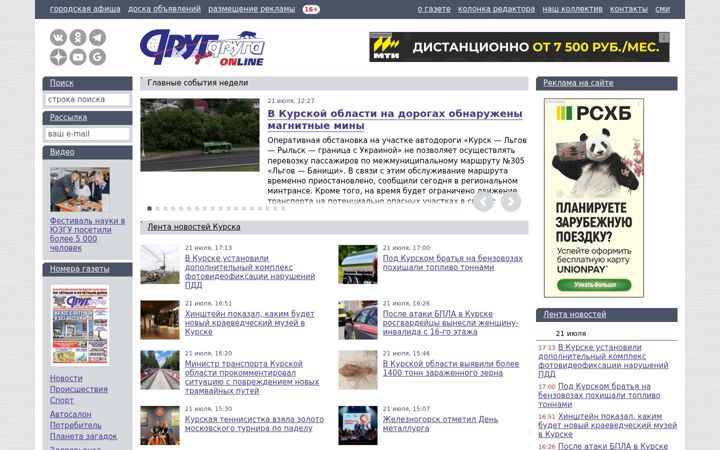Viewport: 720px width, 450px height.
Task: Click Лента новостей Курска heading link
Action: point(194,227)
